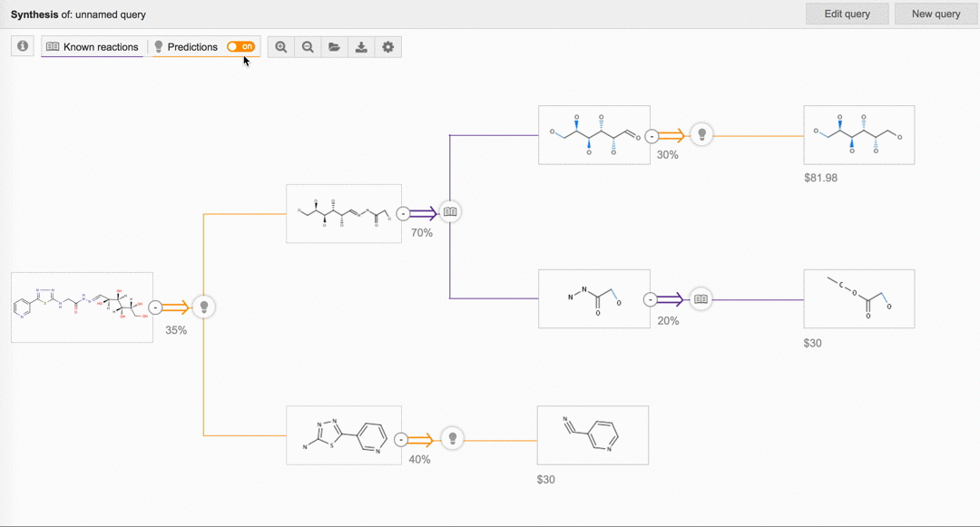
Task: Toggle the Predictions on switch
Action: (241, 47)
